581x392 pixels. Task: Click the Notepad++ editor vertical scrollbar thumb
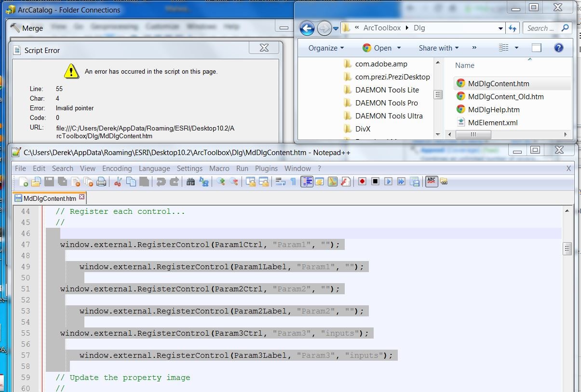pos(567,249)
